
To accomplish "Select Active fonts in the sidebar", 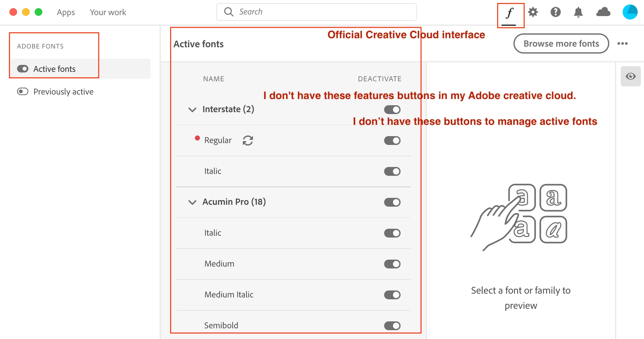I will 80,69.
